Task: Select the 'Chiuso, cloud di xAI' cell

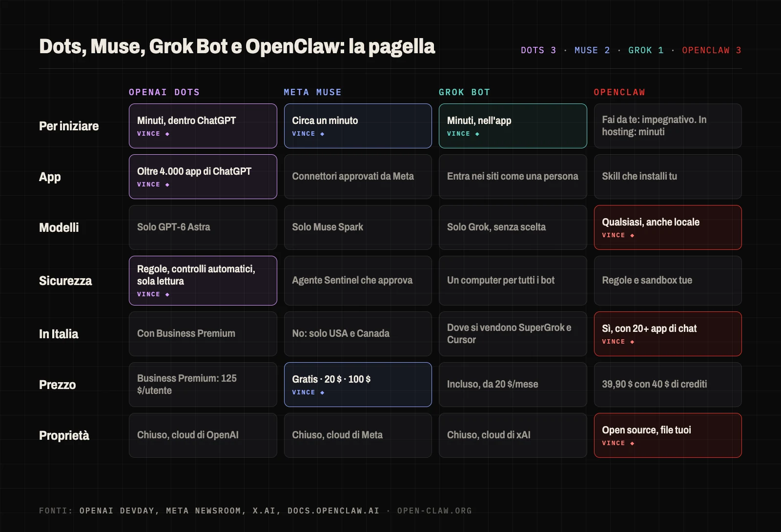Action: click(x=513, y=435)
